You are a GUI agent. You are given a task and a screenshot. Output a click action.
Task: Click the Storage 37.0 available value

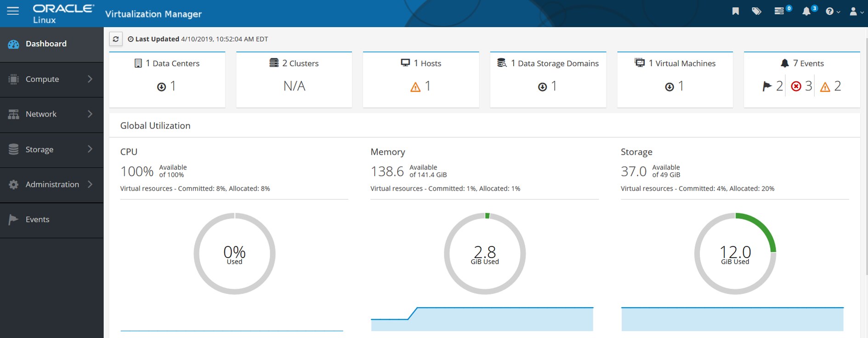(634, 171)
